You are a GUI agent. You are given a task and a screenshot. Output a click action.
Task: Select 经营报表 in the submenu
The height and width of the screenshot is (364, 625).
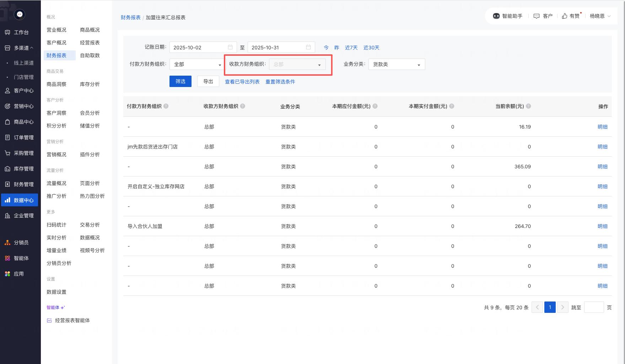(90, 43)
